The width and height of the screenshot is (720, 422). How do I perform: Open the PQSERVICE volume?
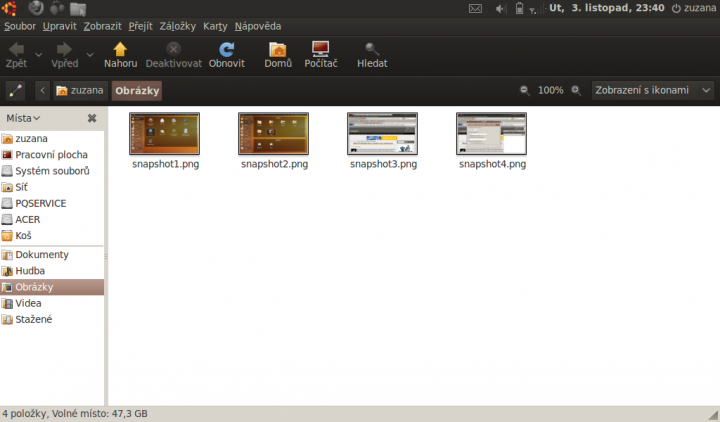[52, 203]
